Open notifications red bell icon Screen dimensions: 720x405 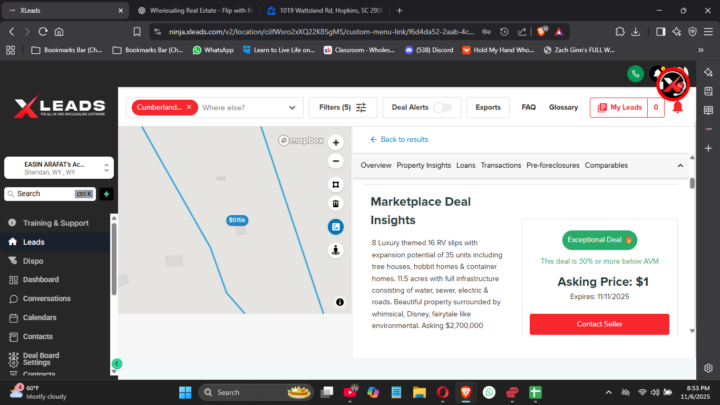coord(678,107)
